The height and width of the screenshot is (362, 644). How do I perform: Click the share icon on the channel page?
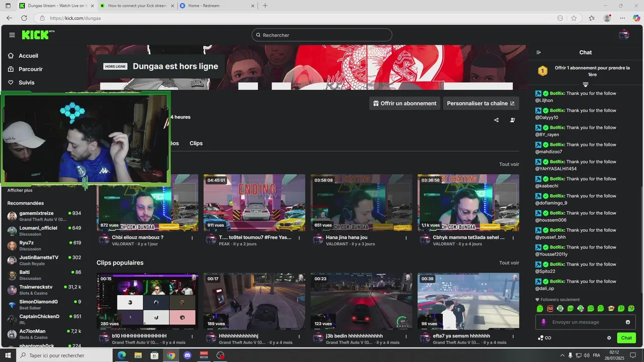pos(496,120)
